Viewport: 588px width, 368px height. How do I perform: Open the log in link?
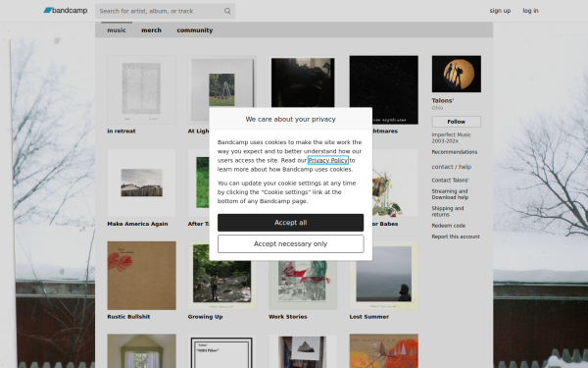(x=530, y=11)
